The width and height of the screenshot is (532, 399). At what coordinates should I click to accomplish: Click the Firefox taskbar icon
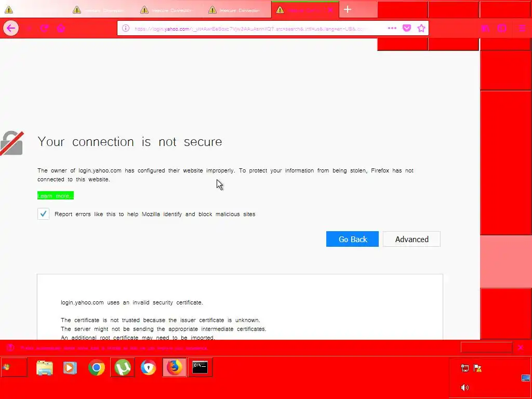tap(175, 367)
